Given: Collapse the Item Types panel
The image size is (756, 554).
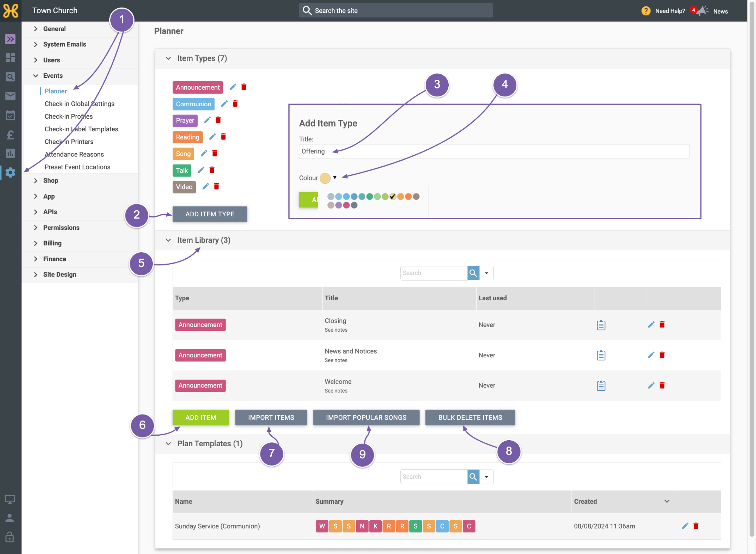Looking at the screenshot, I should point(168,58).
